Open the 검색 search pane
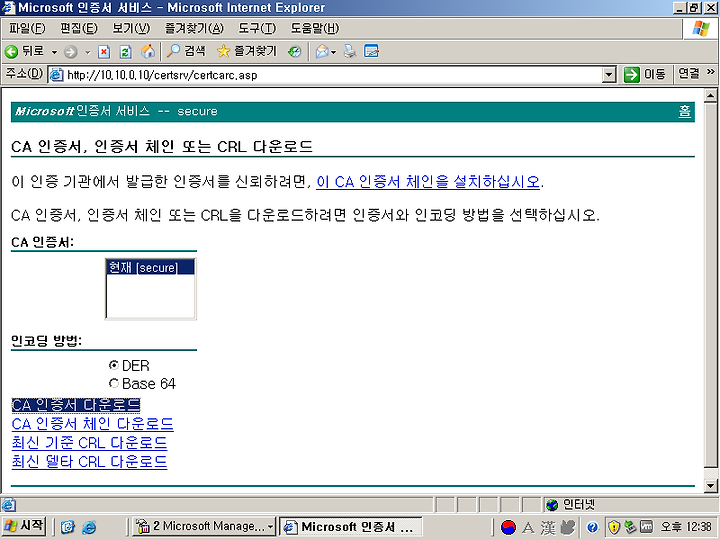The height and width of the screenshot is (540, 720). 186,51
